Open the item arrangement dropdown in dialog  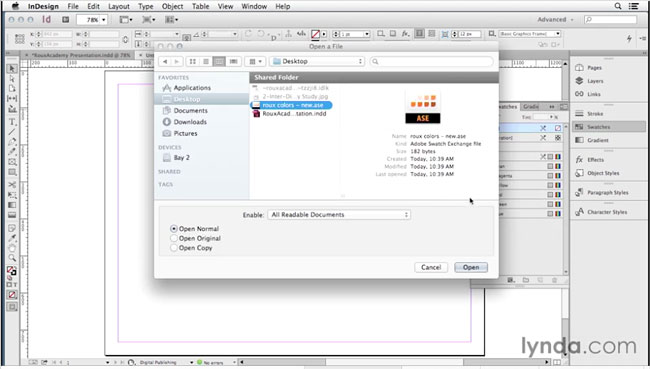coord(255,61)
